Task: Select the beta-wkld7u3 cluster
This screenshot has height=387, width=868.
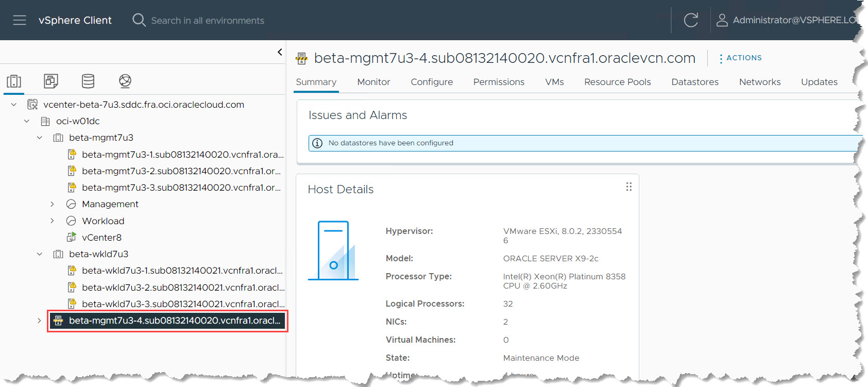Action: (98, 254)
